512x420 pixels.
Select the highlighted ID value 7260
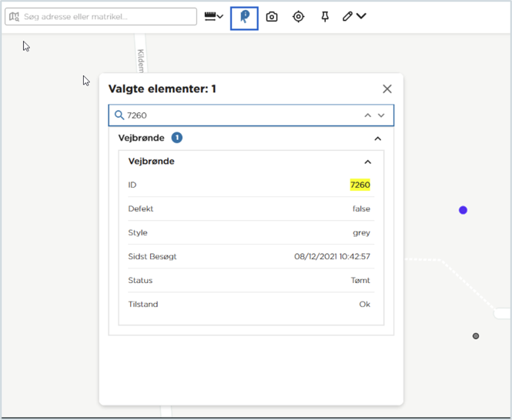pyautogui.click(x=360, y=185)
